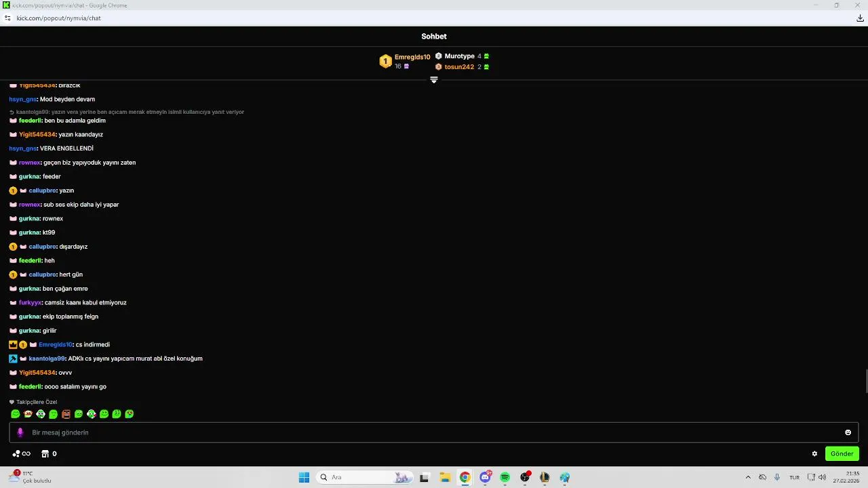868x488 pixels.
Task: Insert the seventh green-white round emote
Action: 91,414
